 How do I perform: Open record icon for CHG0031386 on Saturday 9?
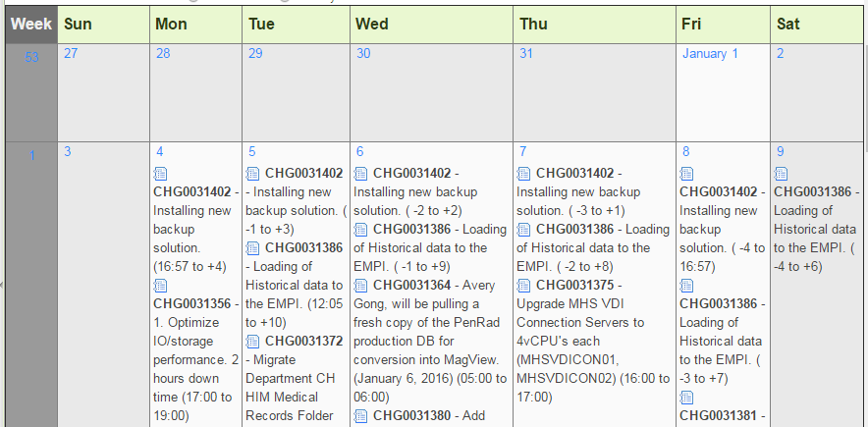[x=781, y=174]
